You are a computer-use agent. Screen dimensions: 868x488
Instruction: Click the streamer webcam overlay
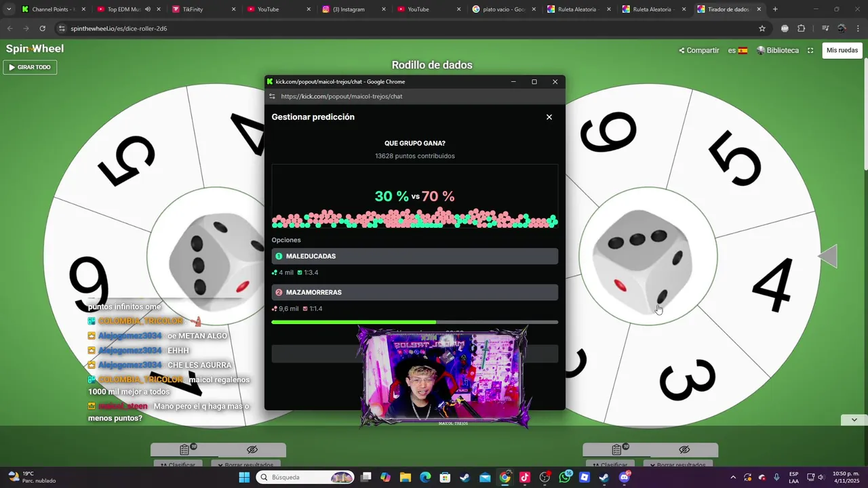click(444, 376)
